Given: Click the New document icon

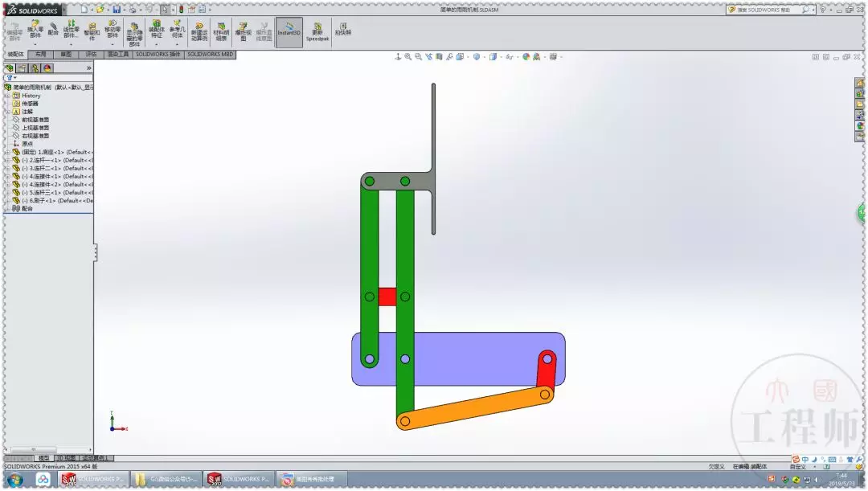Looking at the screenshot, I should [84, 10].
